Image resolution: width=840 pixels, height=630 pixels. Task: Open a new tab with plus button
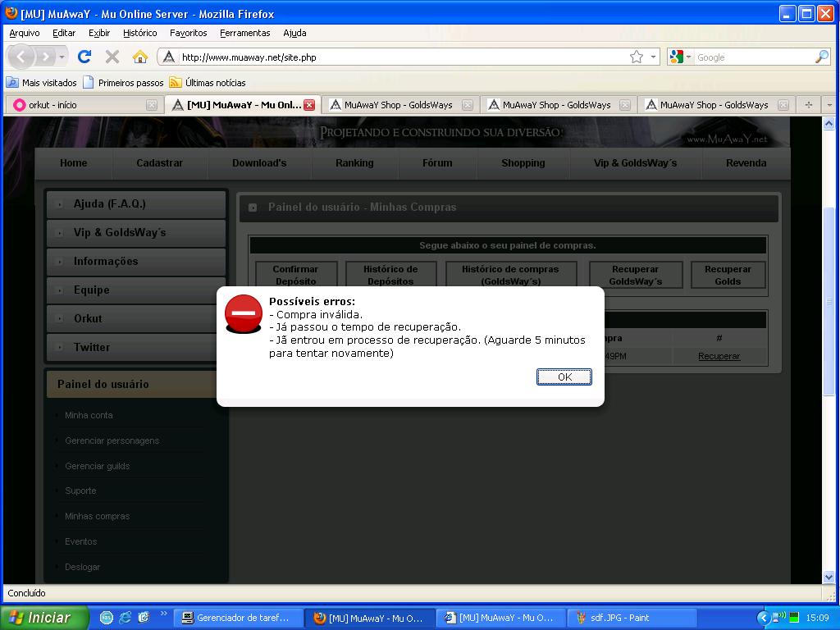(x=808, y=105)
